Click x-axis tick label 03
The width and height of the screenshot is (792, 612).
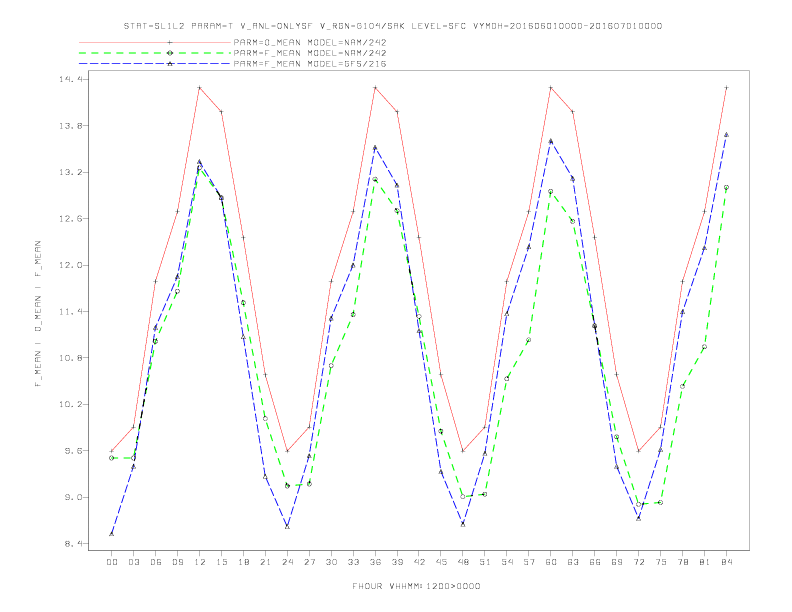click(x=133, y=562)
